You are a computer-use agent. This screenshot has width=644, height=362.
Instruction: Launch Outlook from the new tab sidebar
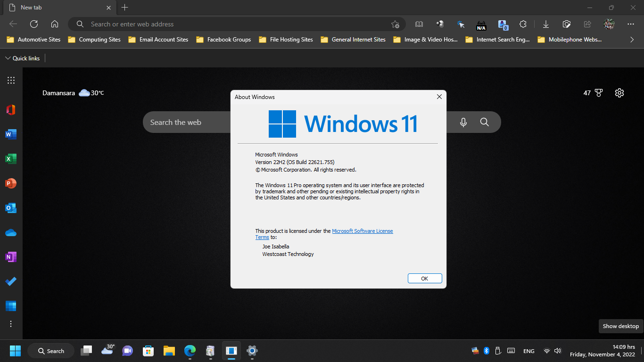11,208
